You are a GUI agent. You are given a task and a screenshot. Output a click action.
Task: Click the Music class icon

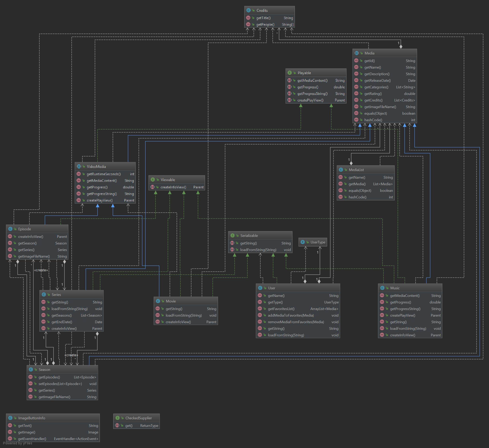(382, 288)
